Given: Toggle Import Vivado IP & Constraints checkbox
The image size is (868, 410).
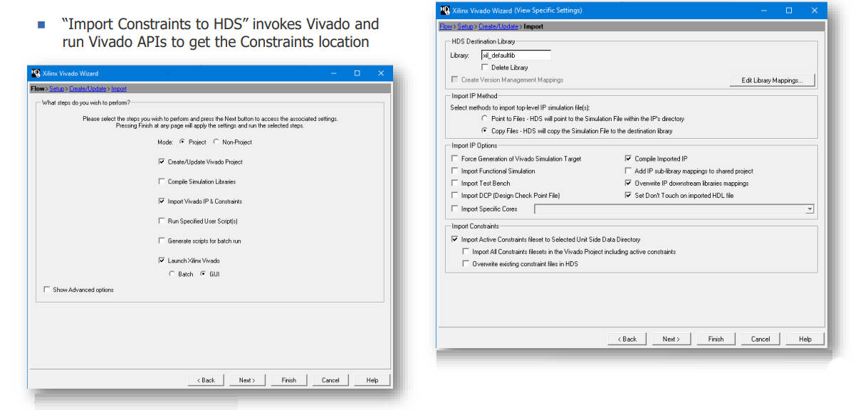Looking at the screenshot, I should pyautogui.click(x=162, y=201).
